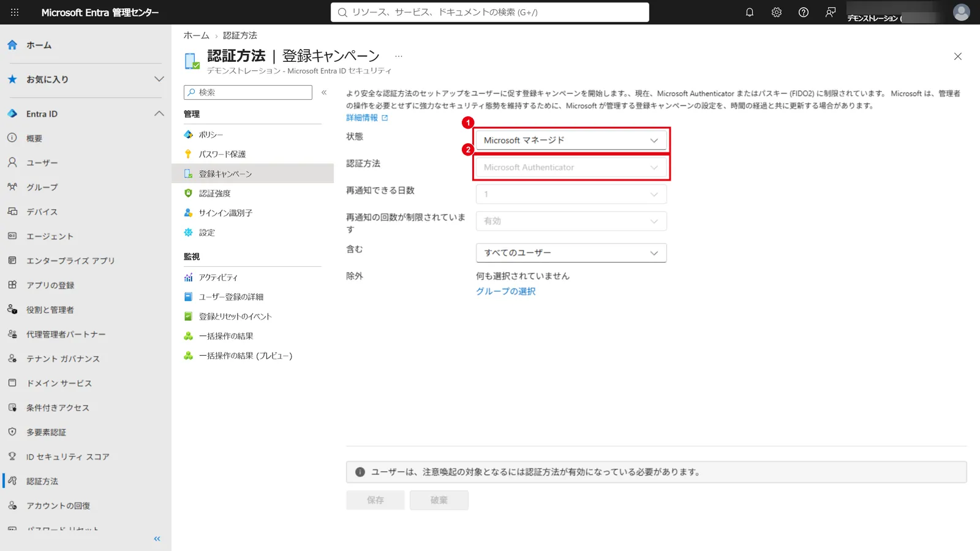
Task: Open the 認証方法 dropdown Microsoft Authenticator
Action: (x=571, y=167)
